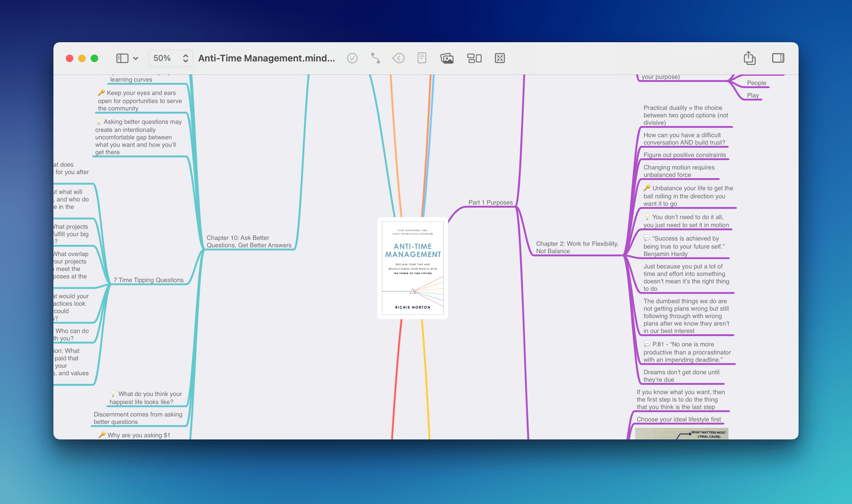Select the 7 Time Tipping Questions node
This screenshot has width=852, height=504.
pos(148,280)
